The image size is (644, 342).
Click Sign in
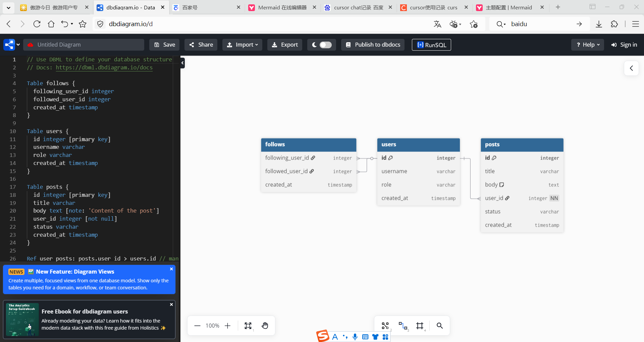tap(624, 45)
